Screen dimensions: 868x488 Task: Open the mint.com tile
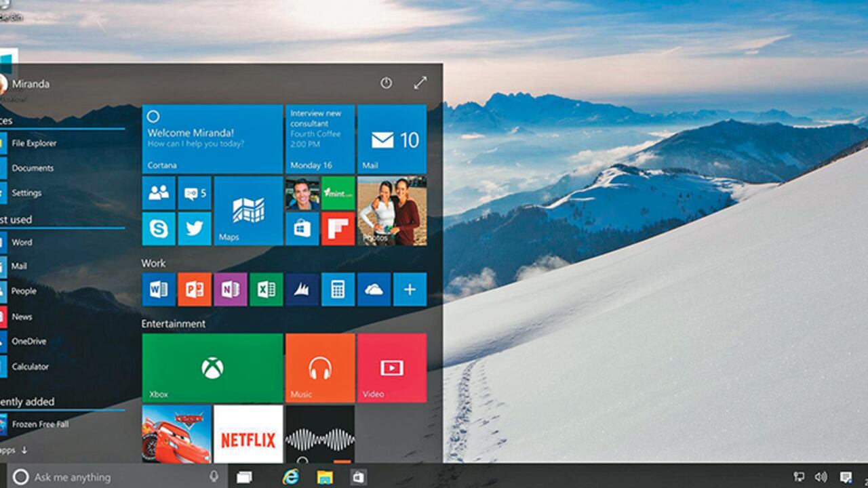pyautogui.click(x=338, y=193)
